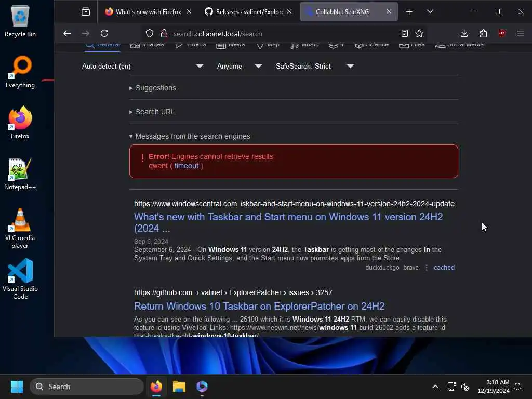Click the Copilot-style taskbar app icon
The height and width of the screenshot is (399, 532).
pyautogui.click(x=202, y=387)
